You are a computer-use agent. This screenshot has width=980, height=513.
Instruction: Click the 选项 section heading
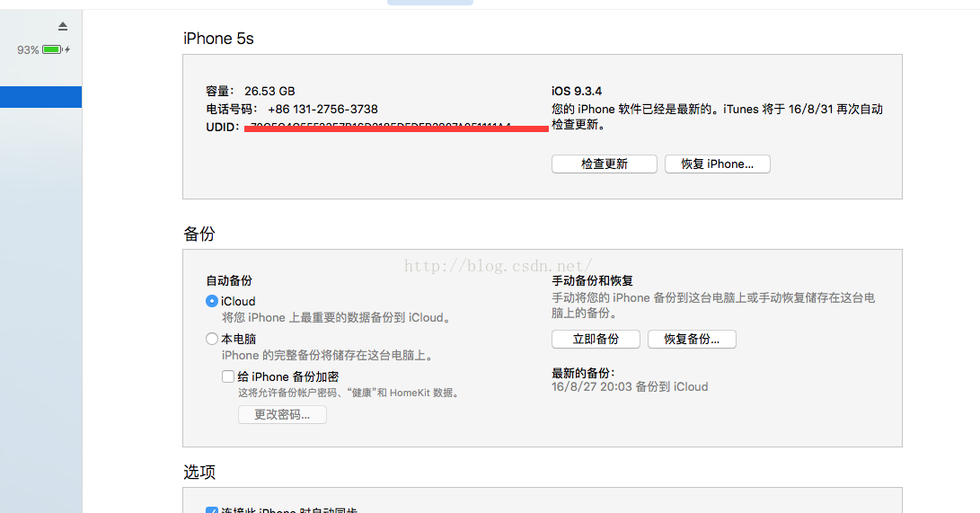point(199,472)
